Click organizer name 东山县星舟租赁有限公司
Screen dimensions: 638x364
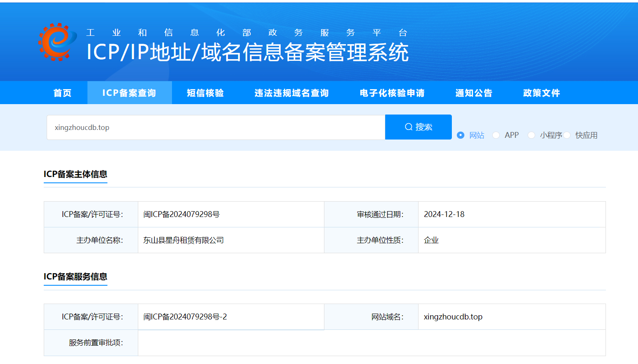pos(184,240)
